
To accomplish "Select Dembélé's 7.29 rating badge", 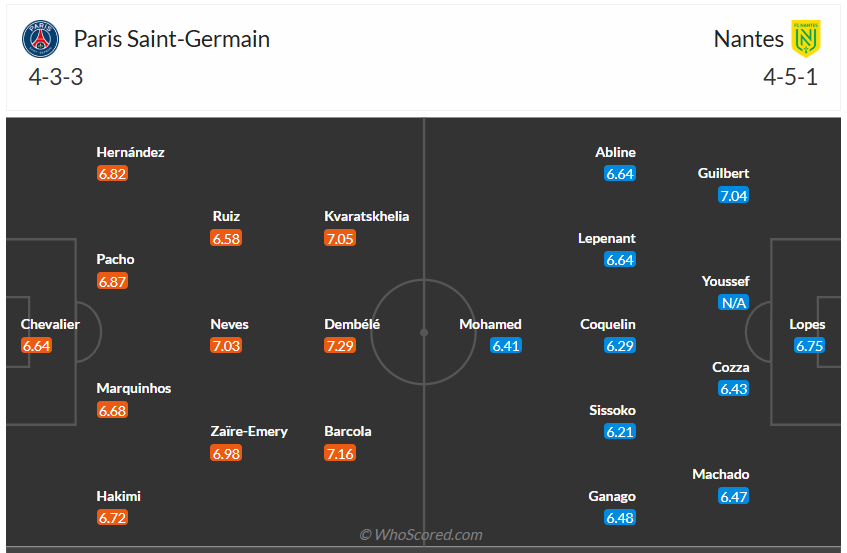I will click(x=340, y=346).
